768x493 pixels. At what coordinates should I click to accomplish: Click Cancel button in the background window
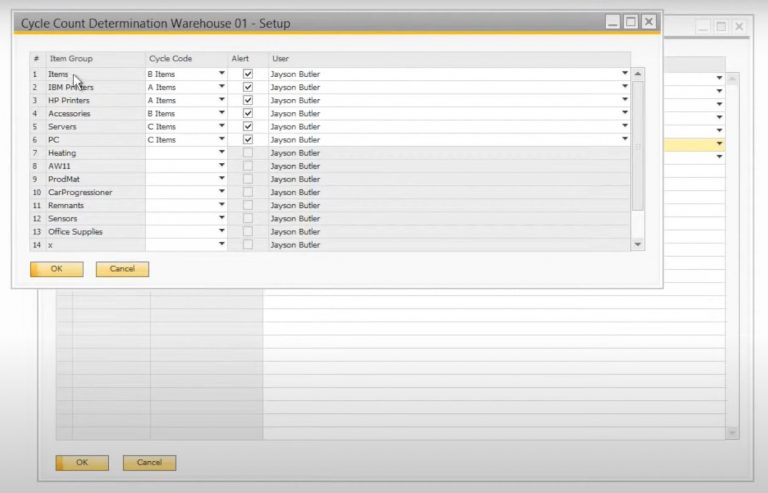[149, 463]
